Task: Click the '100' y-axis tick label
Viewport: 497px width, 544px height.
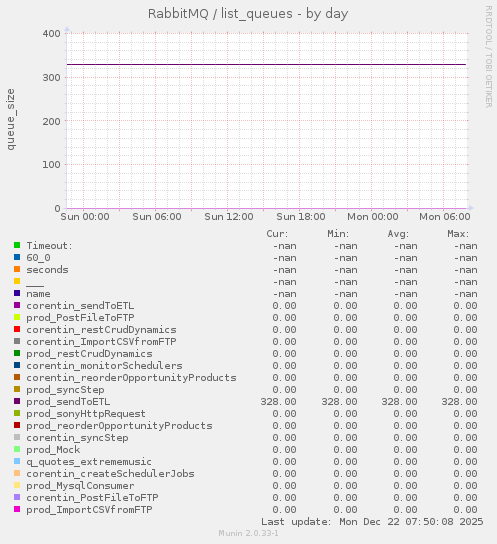Action: 51,164
